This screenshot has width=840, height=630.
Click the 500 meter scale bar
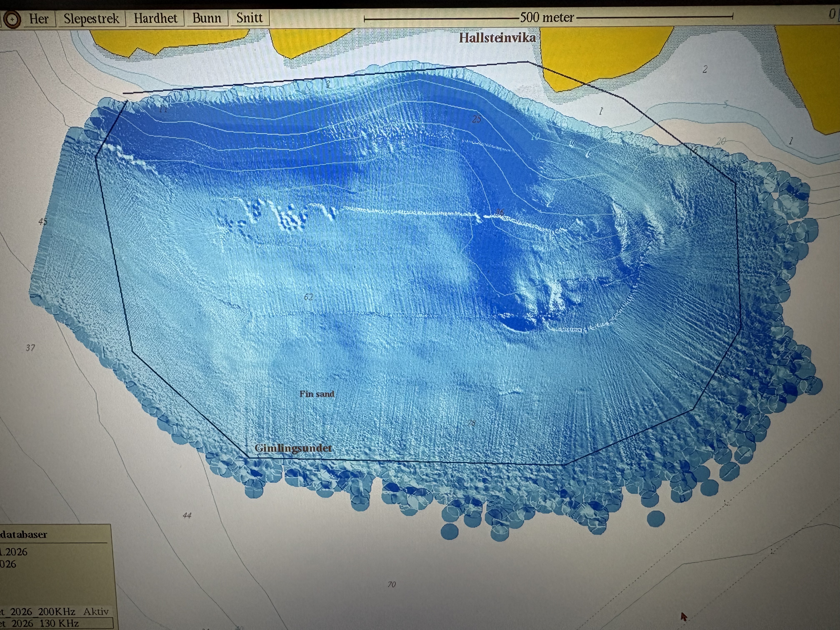click(x=547, y=17)
